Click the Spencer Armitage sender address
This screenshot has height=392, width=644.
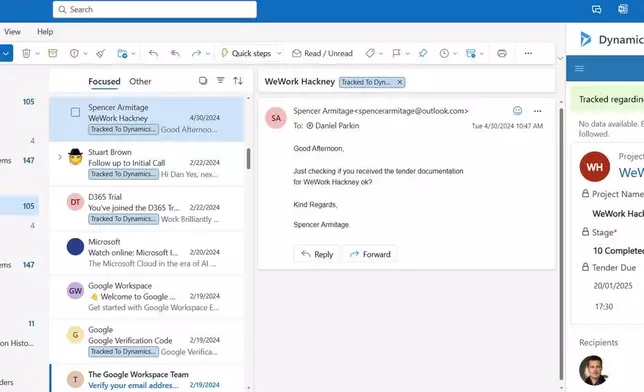click(x=381, y=111)
